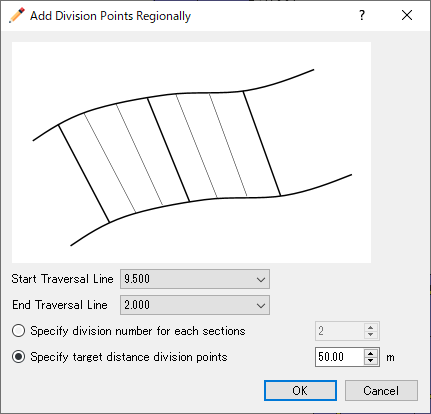Click the river division diagram preview
431x414 pixels.
pos(191,152)
